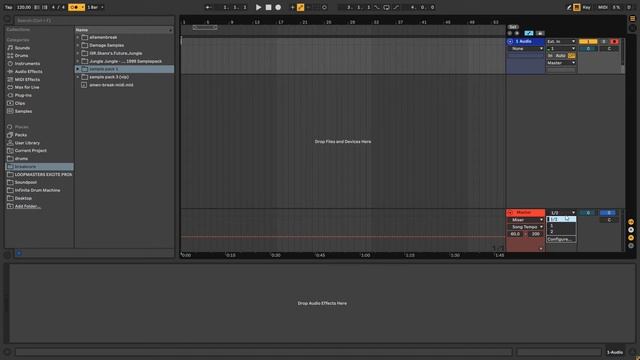The width and height of the screenshot is (640, 360).
Task: Toggle the Draw Mode pencil icon
Action: point(569,7)
